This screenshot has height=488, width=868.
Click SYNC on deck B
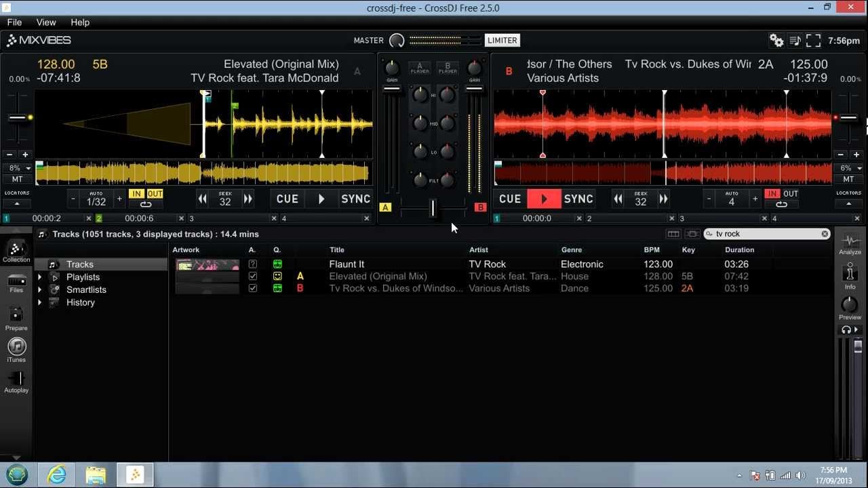click(x=578, y=199)
